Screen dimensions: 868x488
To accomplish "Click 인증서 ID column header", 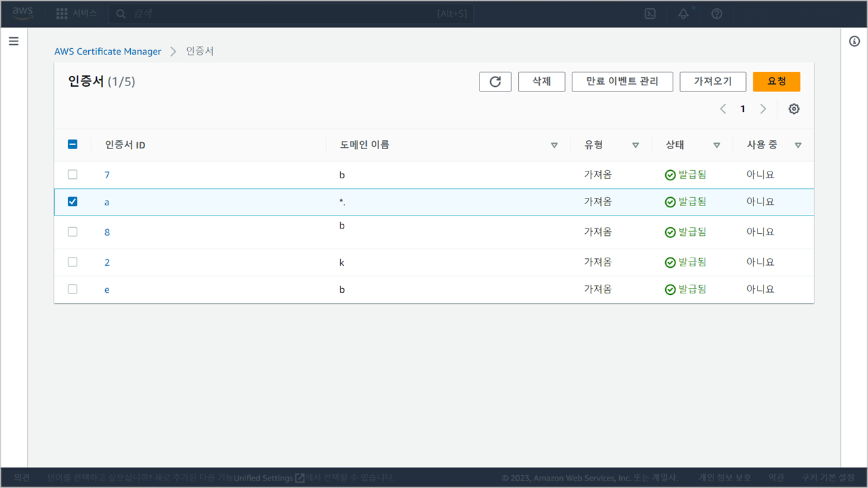I will [x=125, y=145].
